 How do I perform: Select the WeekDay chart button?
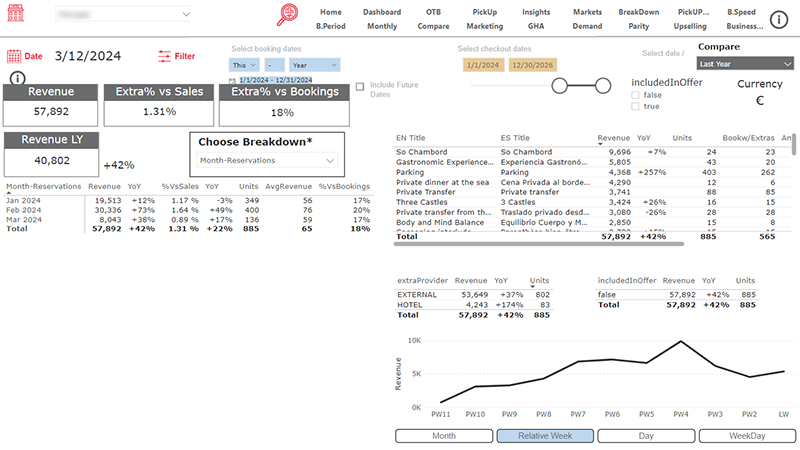pyautogui.click(x=747, y=436)
